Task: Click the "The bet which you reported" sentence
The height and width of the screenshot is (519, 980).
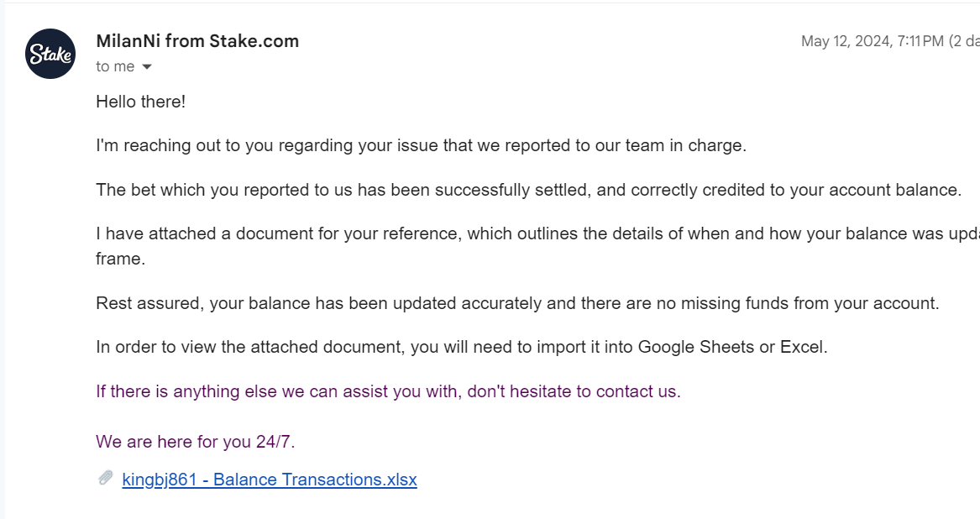Action: click(529, 190)
